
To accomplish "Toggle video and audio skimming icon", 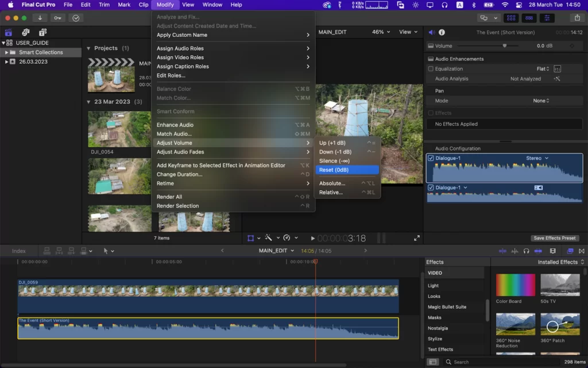I will point(502,251).
